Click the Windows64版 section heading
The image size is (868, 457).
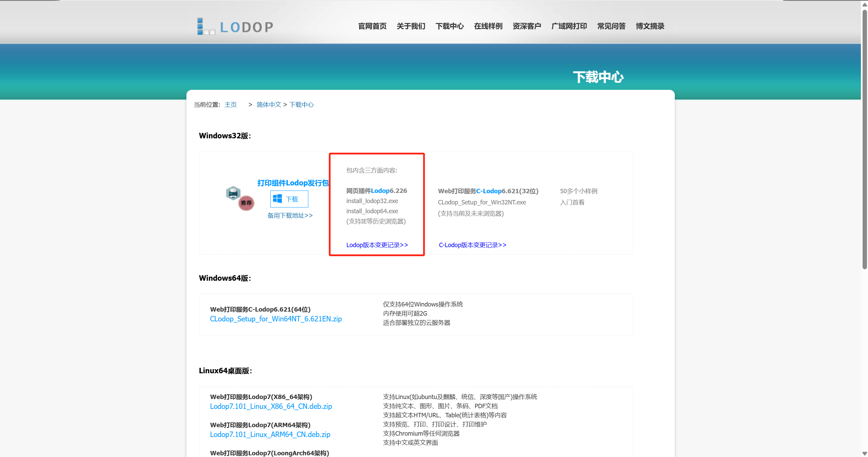(225, 278)
